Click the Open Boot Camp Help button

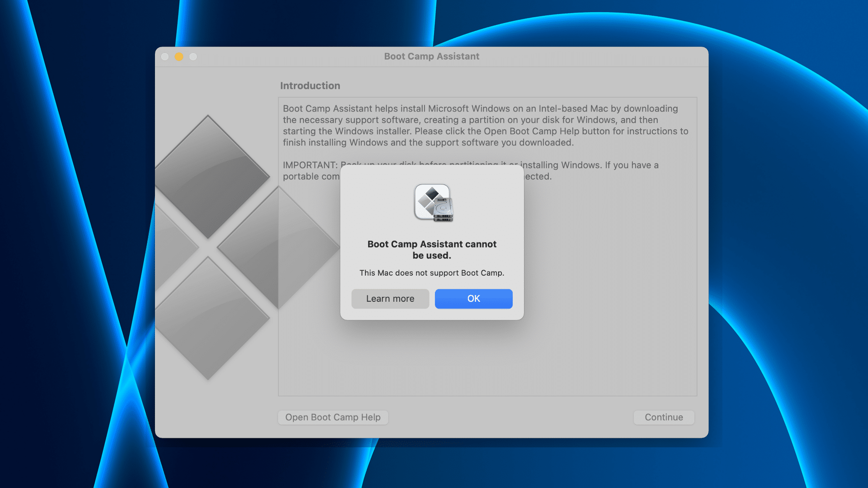pos(333,417)
